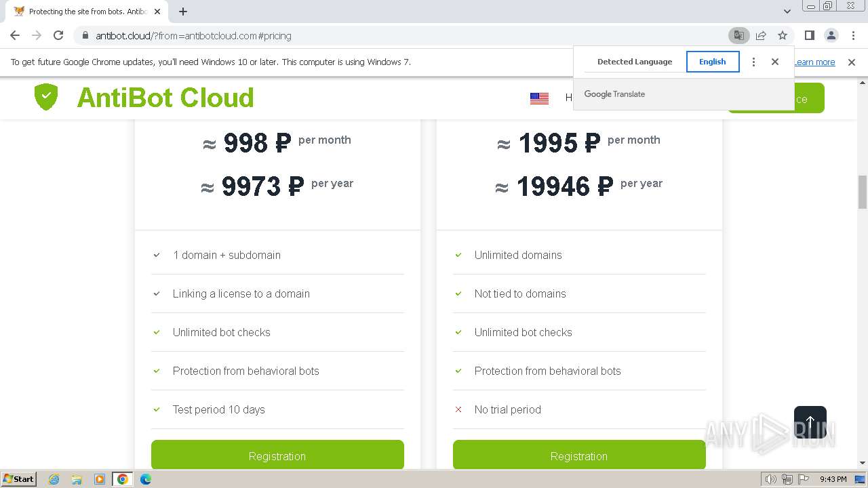Reload the current page
The height and width of the screenshot is (488, 868).
[58, 36]
